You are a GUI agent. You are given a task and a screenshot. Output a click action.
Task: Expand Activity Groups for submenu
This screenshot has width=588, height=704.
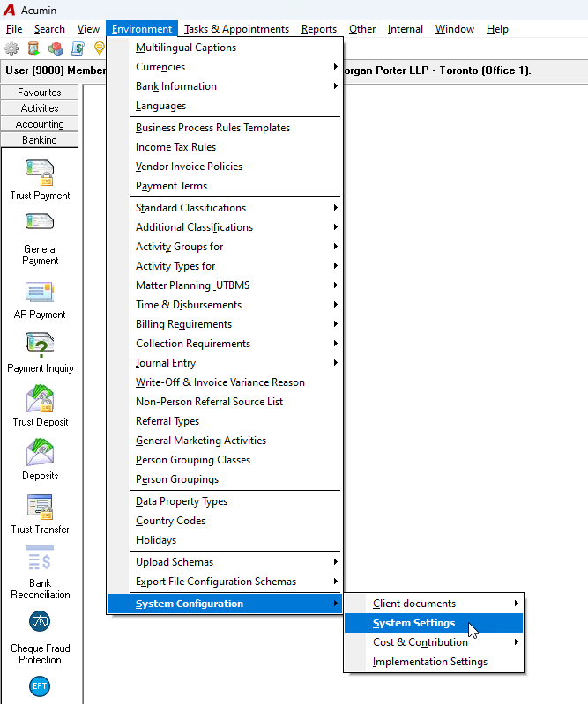tap(225, 247)
